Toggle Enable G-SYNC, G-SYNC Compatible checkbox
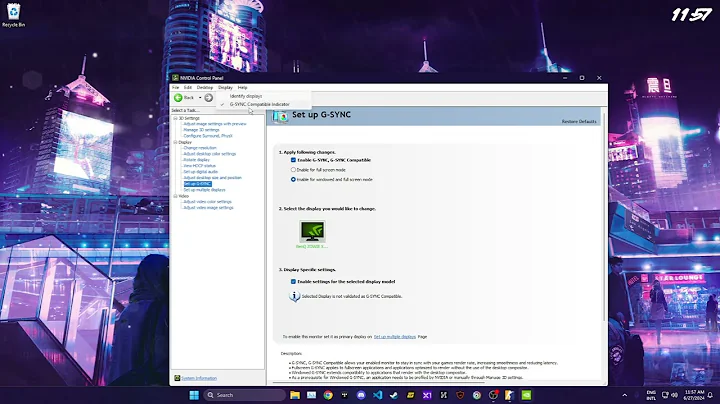The image size is (720, 404). [293, 160]
